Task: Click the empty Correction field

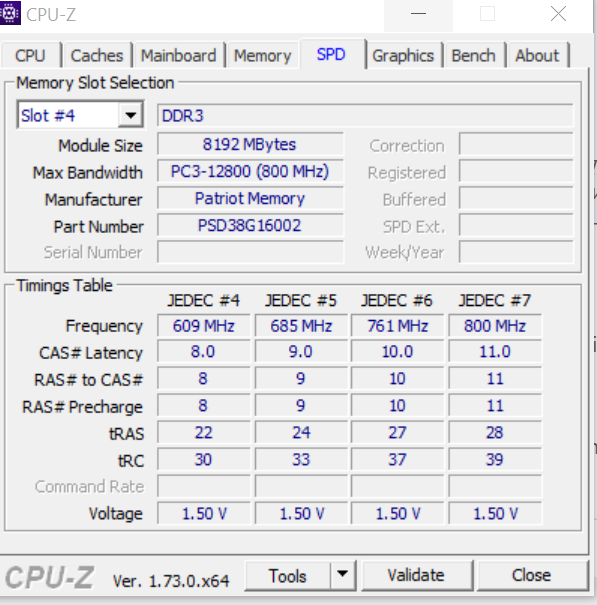Action: 516,145
